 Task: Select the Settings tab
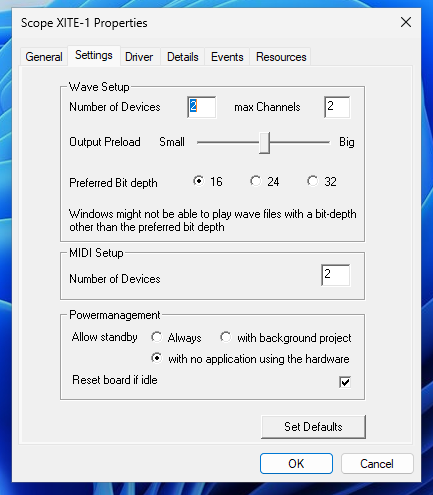(94, 55)
